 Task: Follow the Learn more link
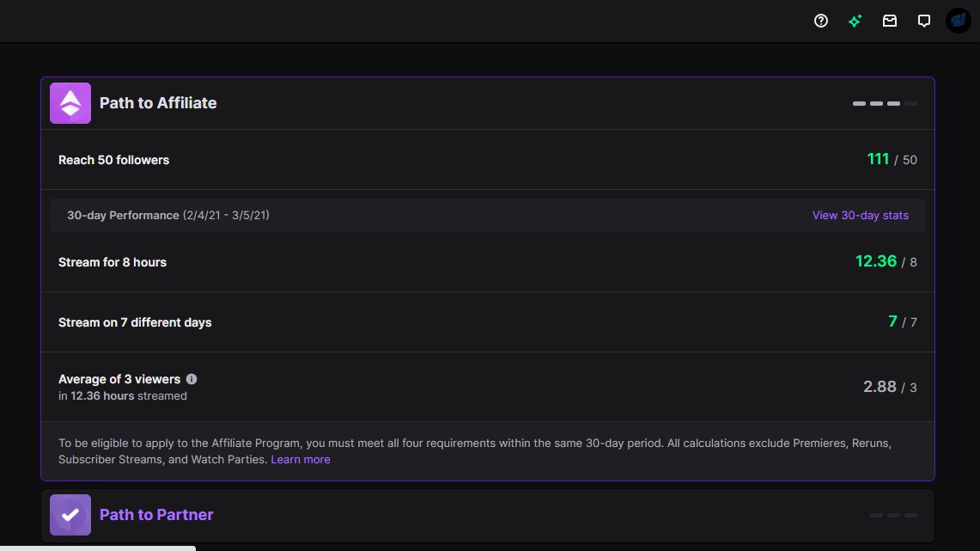click(x=300, y=459)
